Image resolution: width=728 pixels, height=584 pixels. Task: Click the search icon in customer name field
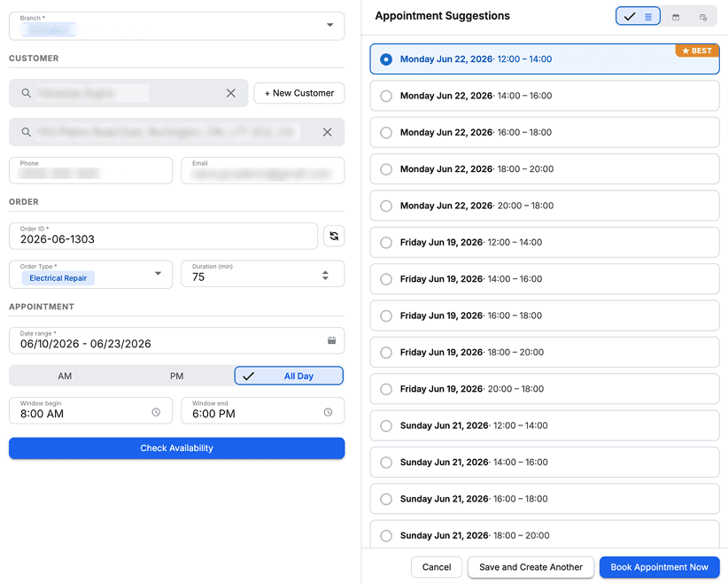coord(27,93)
